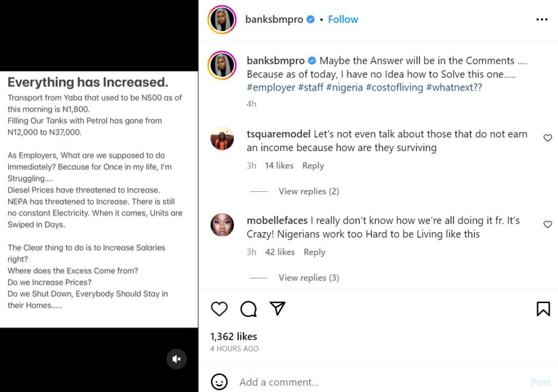Like tsquaremodel's comment
558x392 pixels.
click(x=548, y=138)
